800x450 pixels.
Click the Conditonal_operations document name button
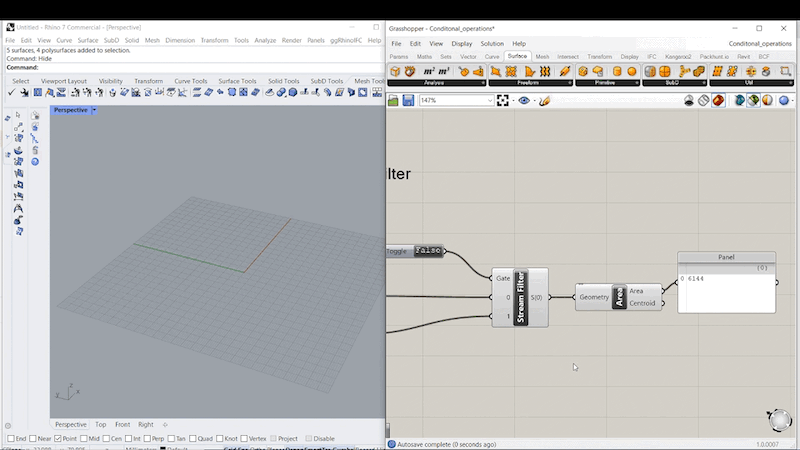tap(760, 44)
